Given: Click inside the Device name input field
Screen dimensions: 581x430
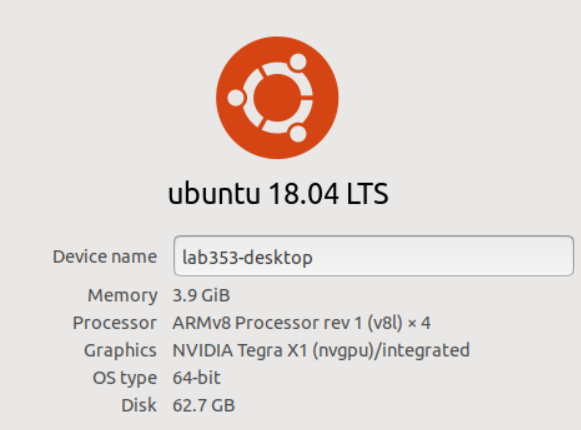Looking at the screenshot, I should pos(374,256).
